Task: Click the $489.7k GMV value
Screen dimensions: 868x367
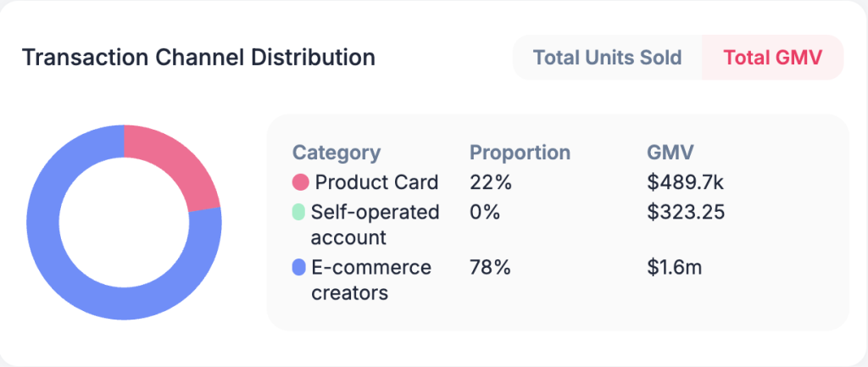Action: (x=686, y=182)
